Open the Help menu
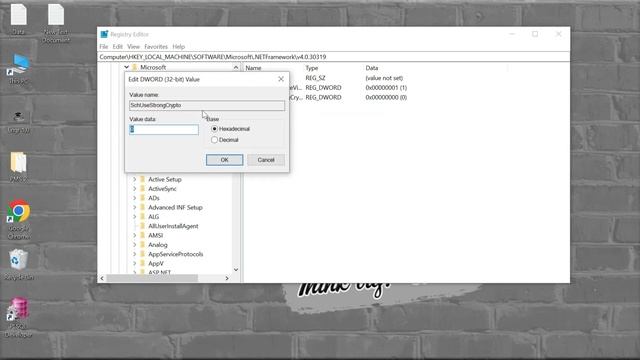This screenshot has width=640, height=360. [x=178, y=47]
